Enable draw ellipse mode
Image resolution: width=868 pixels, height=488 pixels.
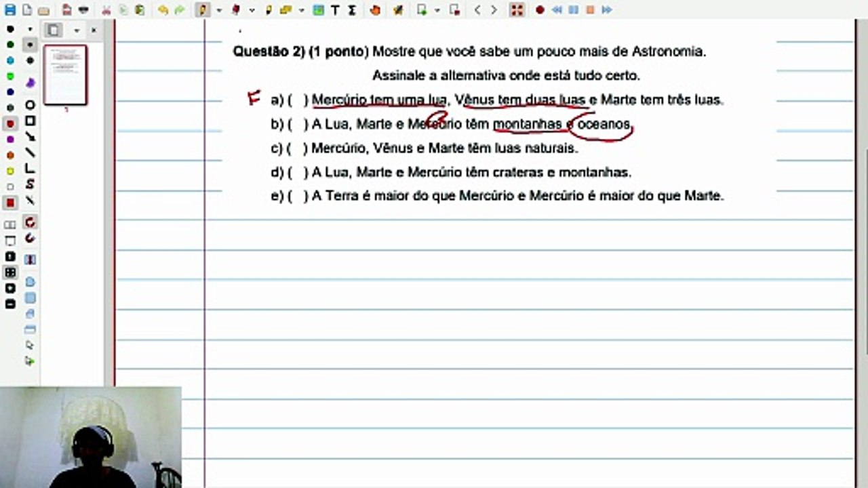tap(30, 105)
